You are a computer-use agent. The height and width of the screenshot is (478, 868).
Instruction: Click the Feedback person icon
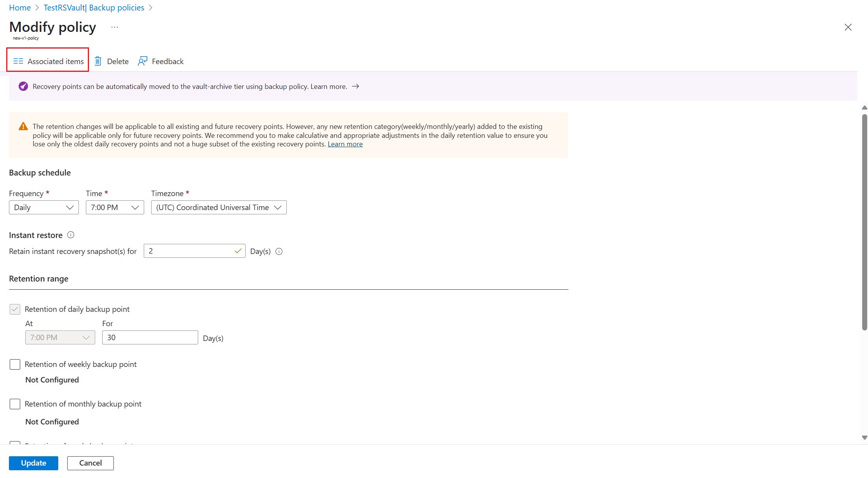(143, 61)
